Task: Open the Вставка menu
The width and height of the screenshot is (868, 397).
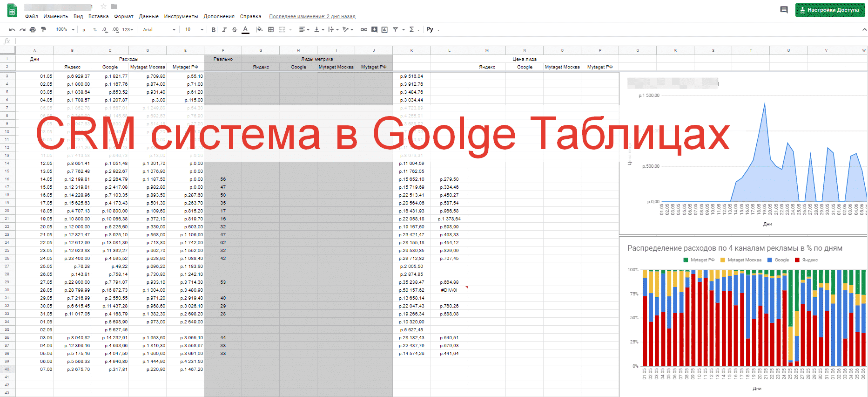Action: (x=99, y=16)
